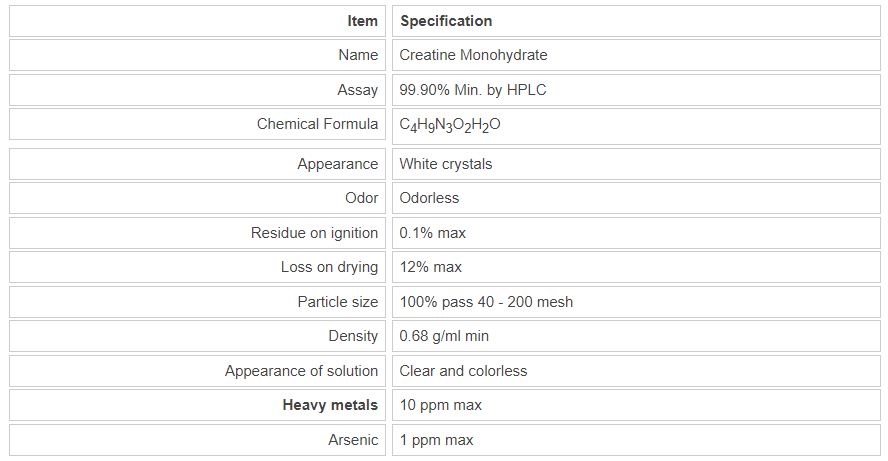888x461 pixels.
Task: Click the "Item" header cell
Action: tap(362, 21)
